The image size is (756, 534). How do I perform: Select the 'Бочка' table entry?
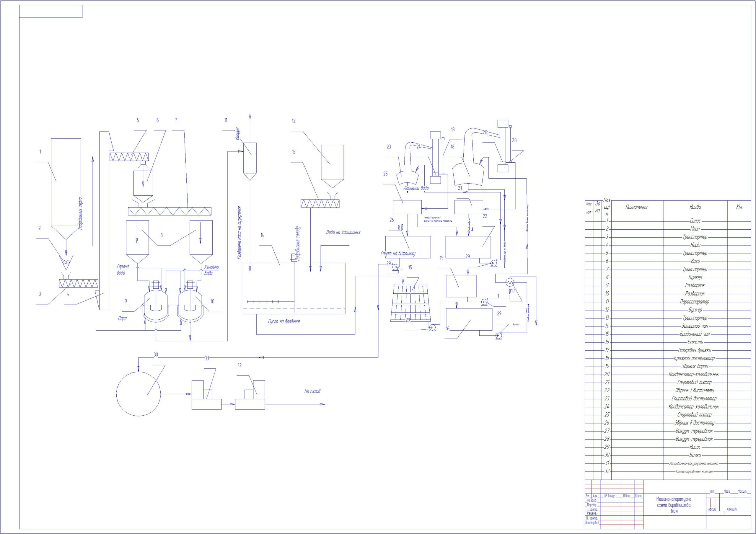point(695,455)
